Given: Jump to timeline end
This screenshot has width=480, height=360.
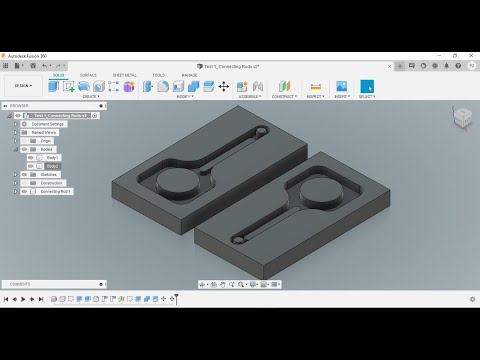Looking at the screenshot, I should pos(41,299).
